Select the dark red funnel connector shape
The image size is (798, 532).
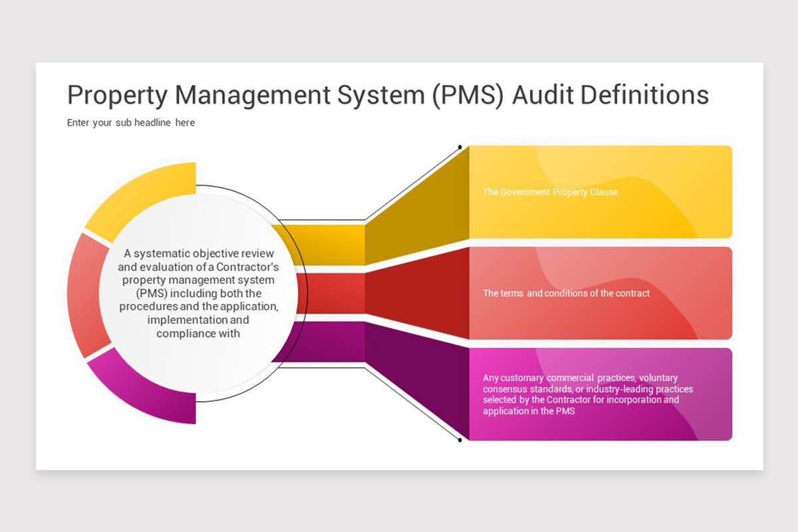[417, 293]
